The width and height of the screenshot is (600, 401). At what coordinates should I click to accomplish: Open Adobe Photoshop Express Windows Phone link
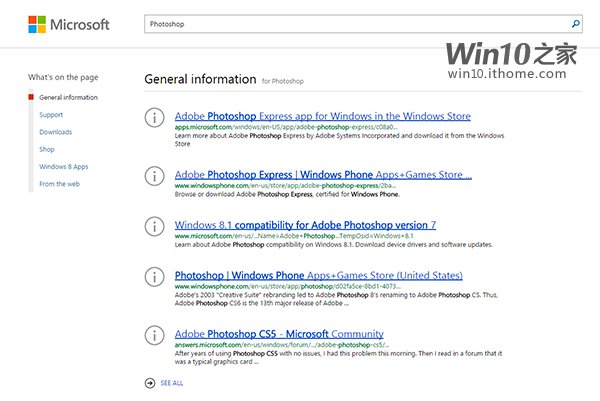(323, 174)
